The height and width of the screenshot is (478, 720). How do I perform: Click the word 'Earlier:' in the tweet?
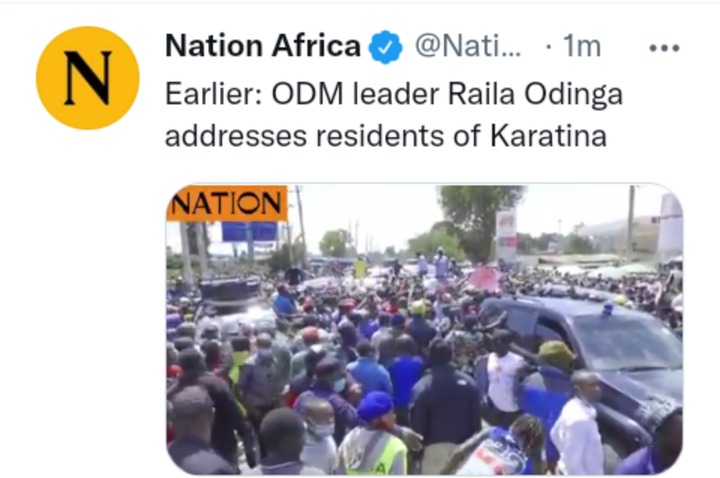point(213,95)
